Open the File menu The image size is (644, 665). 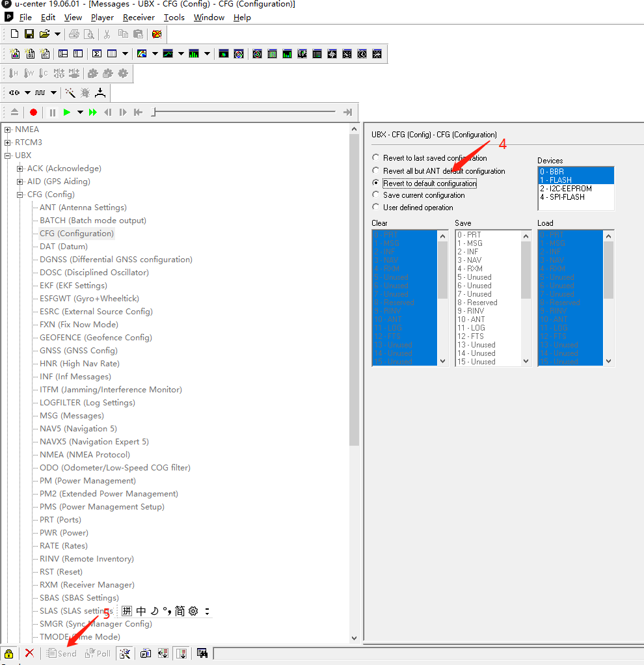(25, 18)
